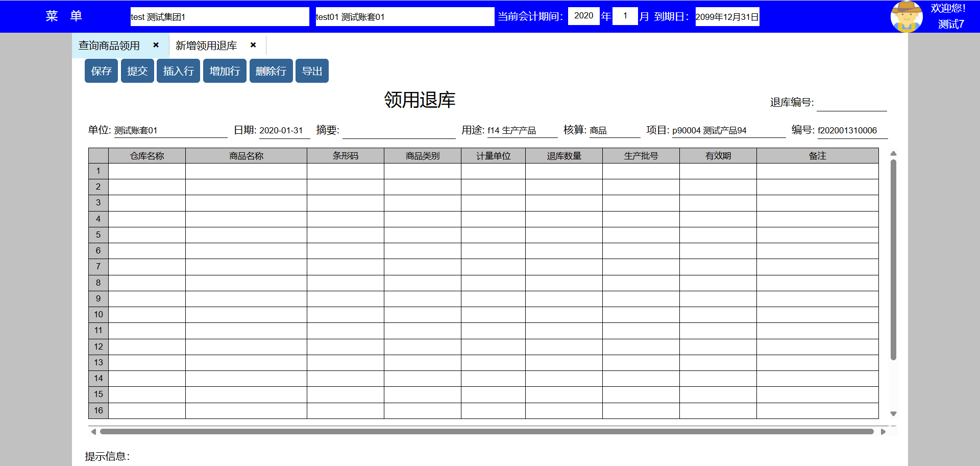Image resolution: width=980 pixels, height=466 pixels.
Task: Export data with 导出 button
Action: pyautogui.click(x=312, y=71)
